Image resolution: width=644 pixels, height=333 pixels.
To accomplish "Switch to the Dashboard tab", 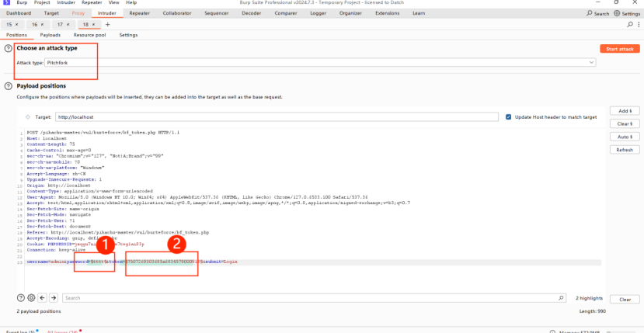I will tap(19, 13).
